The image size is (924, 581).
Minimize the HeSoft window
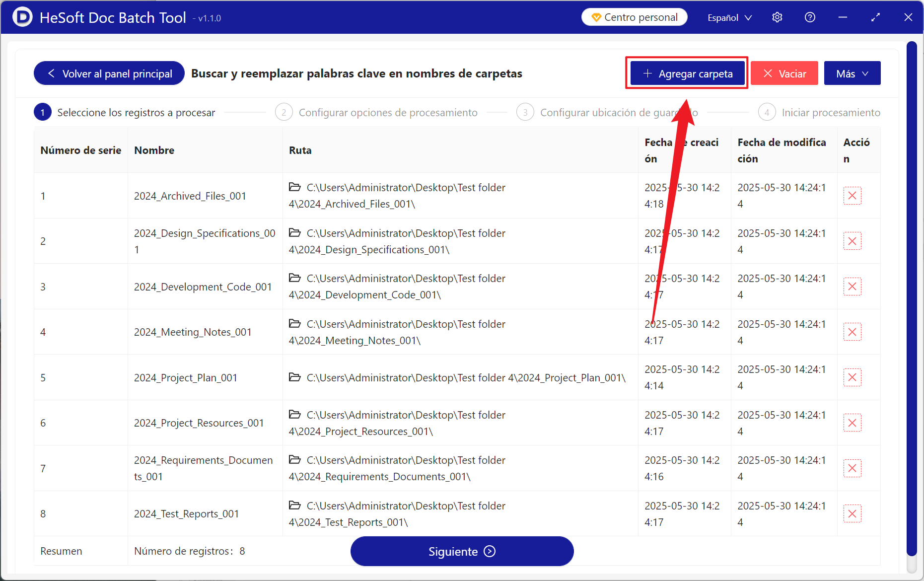[843, 17]
